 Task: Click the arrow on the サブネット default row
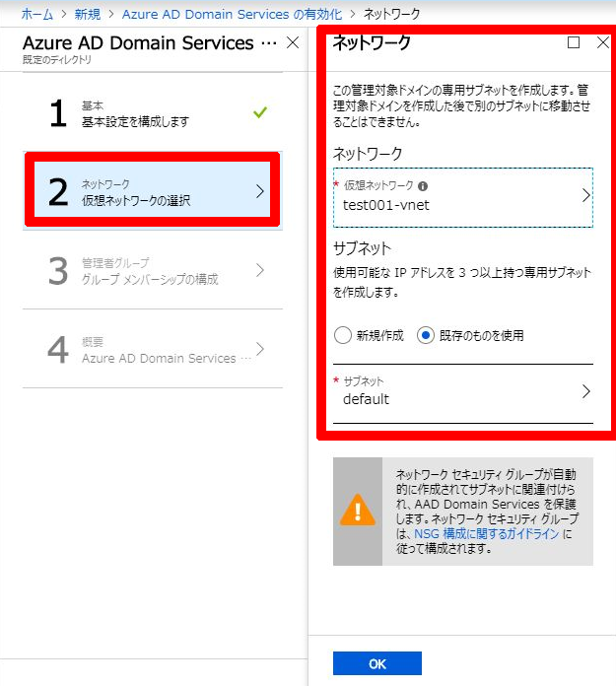click(585, 391)
